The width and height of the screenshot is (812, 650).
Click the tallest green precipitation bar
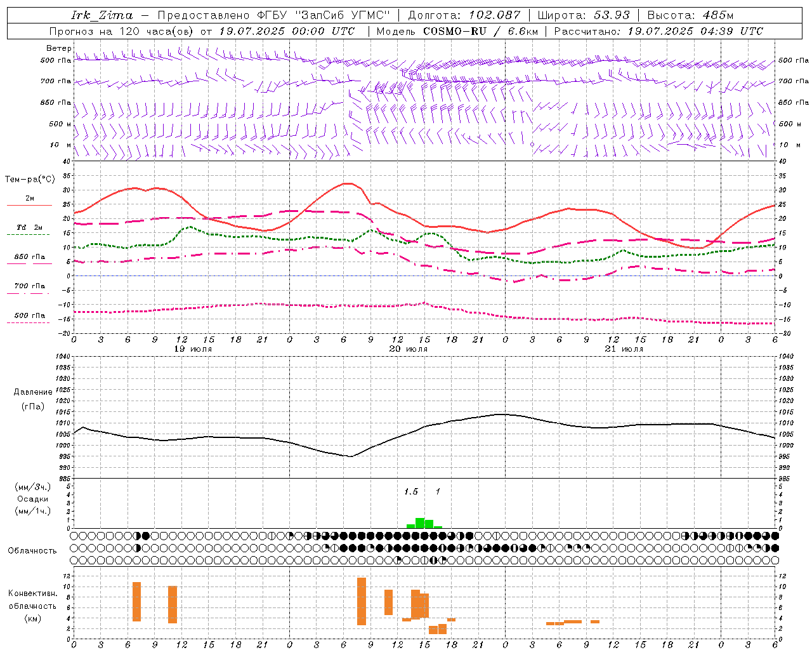[420, 523]
